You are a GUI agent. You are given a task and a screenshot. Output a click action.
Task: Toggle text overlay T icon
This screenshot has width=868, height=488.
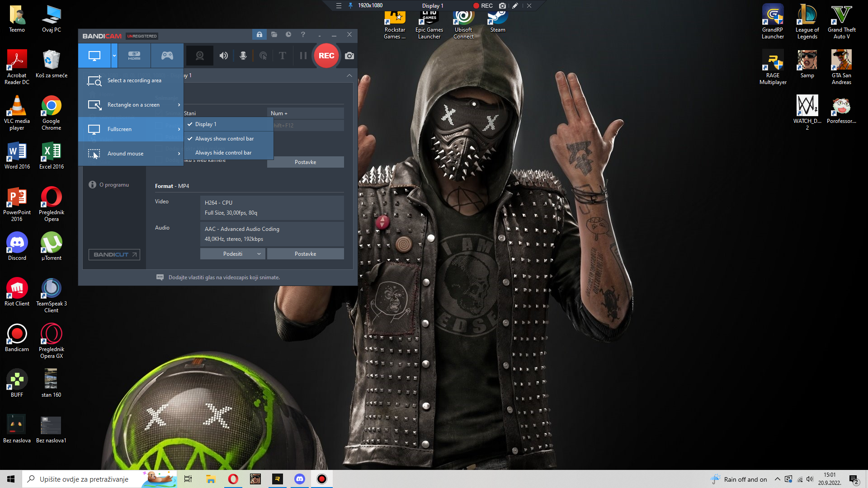coord(283,56)
